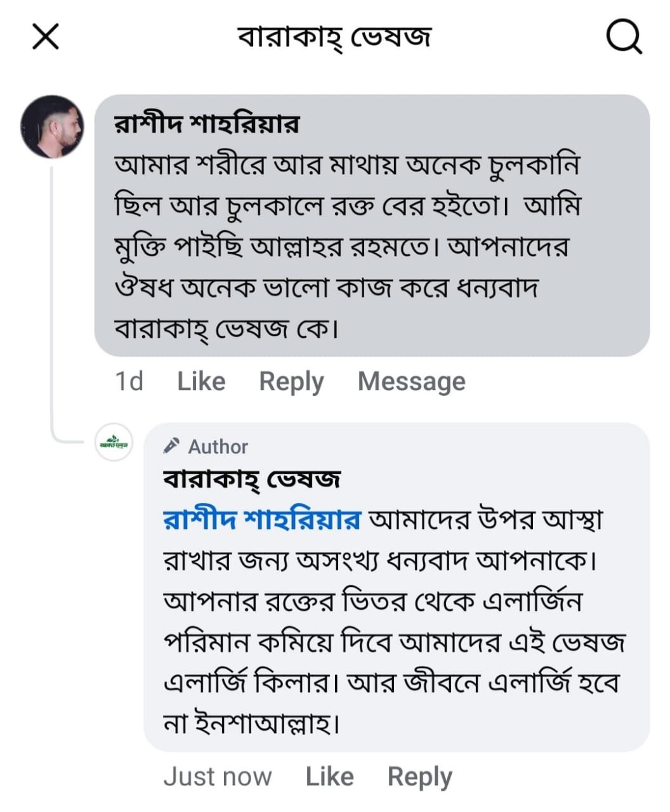Click the blue রাশীদ শাহরিয়ার mention link
Viewport: 670px width, 812px height.
coord(262,520)
